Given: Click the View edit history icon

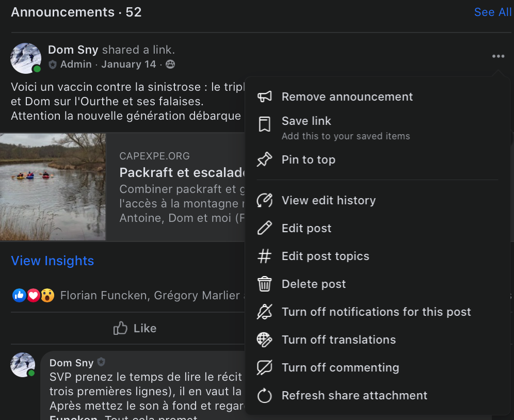Looking at the screenshot, I should [x=265, y=200].
